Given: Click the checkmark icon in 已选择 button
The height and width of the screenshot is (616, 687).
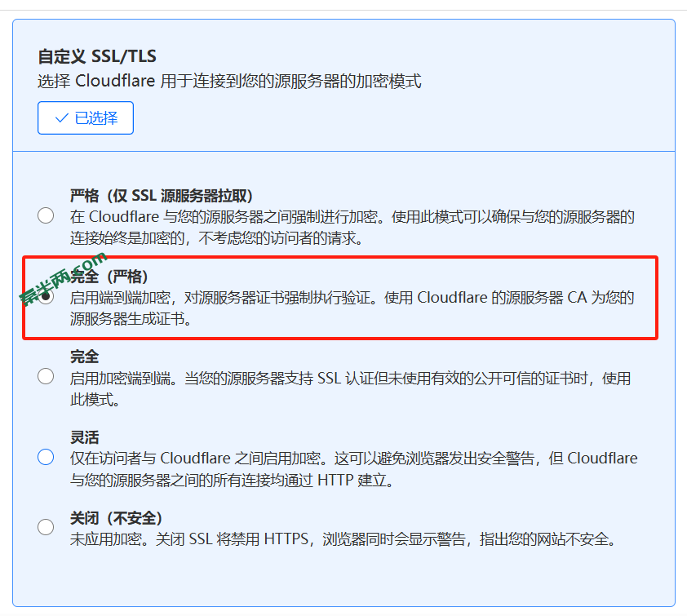Looking at the screenshot, I should 61,118.
